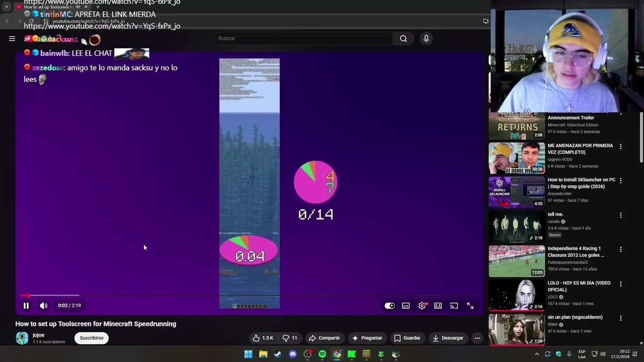Open the Windows Start menu
This screenshot has width=644, height=362.
[248, 354]
